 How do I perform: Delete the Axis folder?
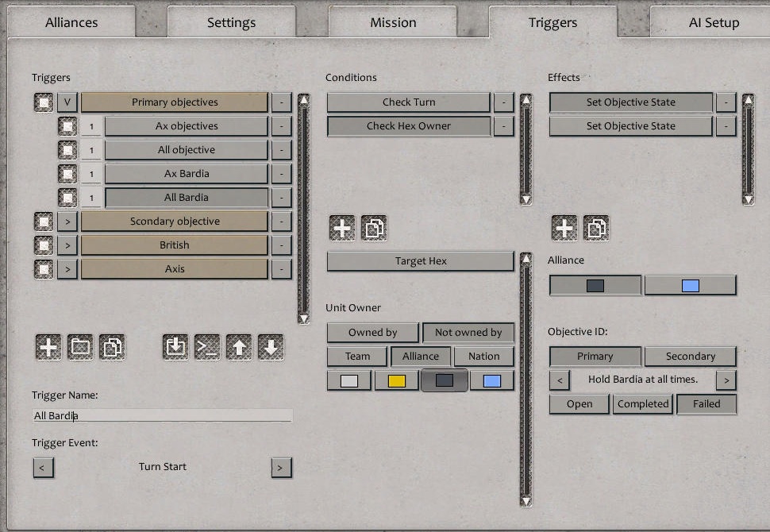click(x=282, y=269)
